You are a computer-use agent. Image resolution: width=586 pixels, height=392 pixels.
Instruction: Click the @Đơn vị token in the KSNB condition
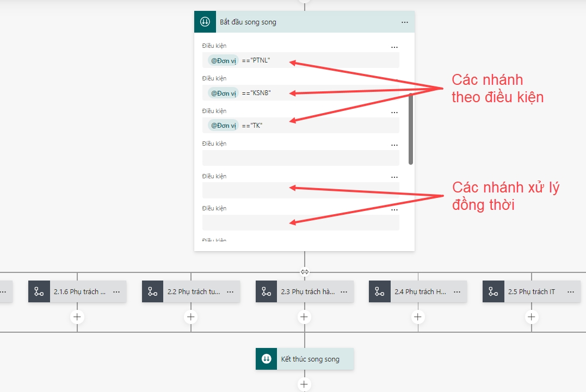(223, 93)
